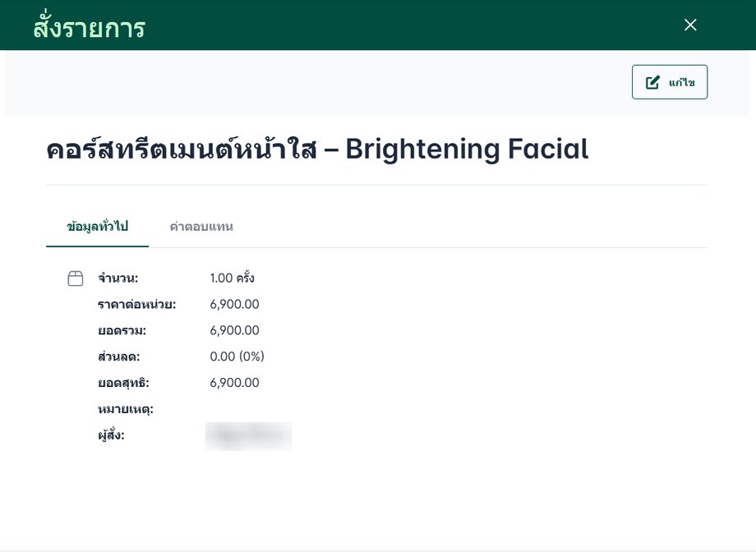Click the จำนวน label

[118, 278]
